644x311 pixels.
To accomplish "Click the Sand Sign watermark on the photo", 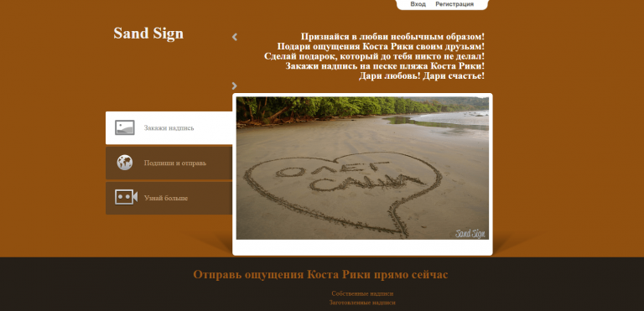I will point(470,233).
